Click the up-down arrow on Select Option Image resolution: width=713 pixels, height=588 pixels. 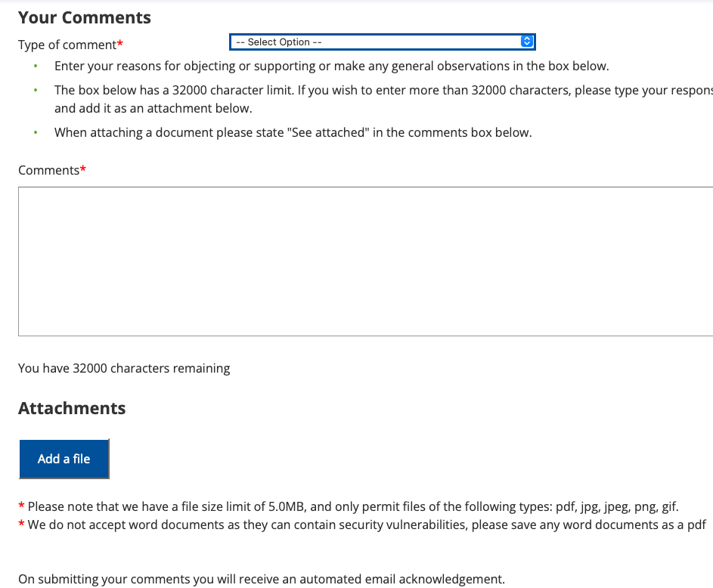(x=528, y=42)
